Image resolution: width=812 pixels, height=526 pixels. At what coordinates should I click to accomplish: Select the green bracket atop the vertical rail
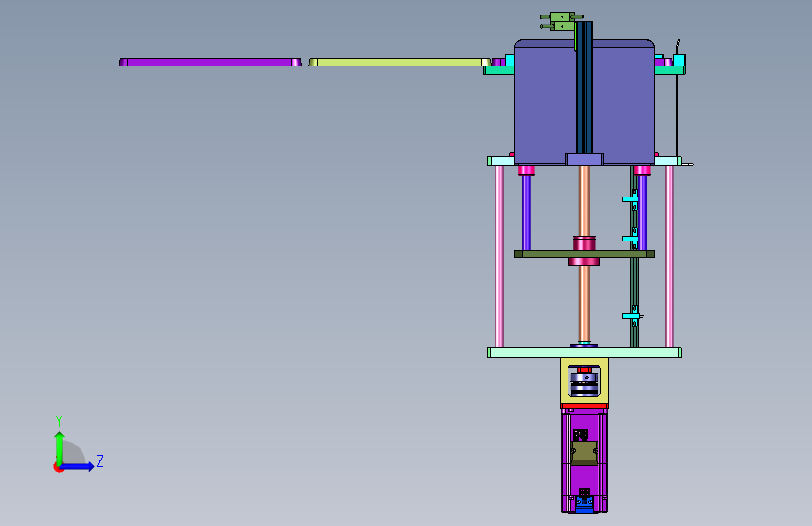pyautogui.click(x=561, y=22)
